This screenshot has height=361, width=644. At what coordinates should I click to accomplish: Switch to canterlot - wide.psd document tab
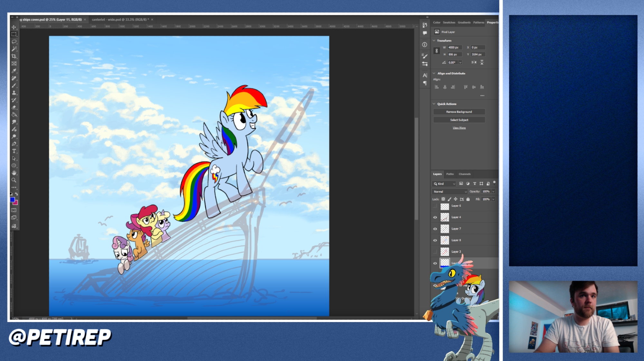click(x=120, y=20)
